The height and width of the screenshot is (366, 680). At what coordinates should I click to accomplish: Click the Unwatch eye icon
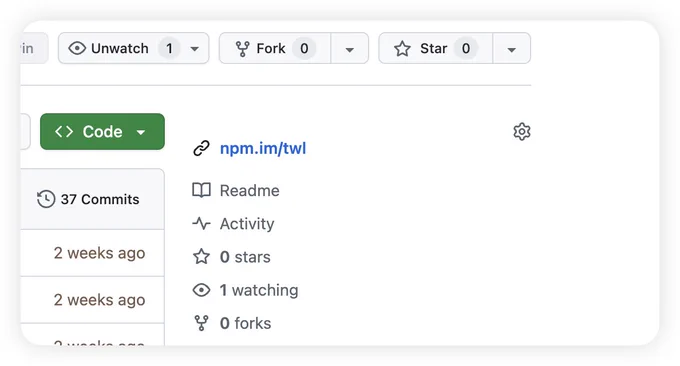77,48
